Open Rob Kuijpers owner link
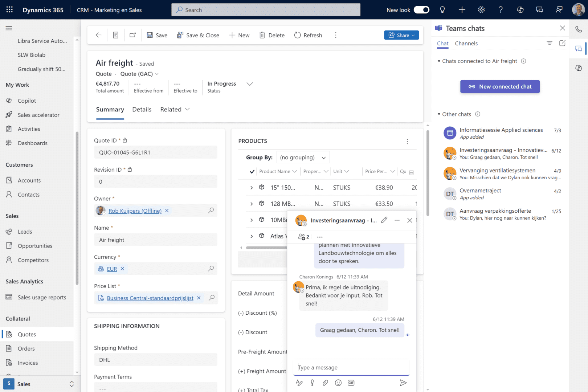588x392 pixels. coord(135,211)
